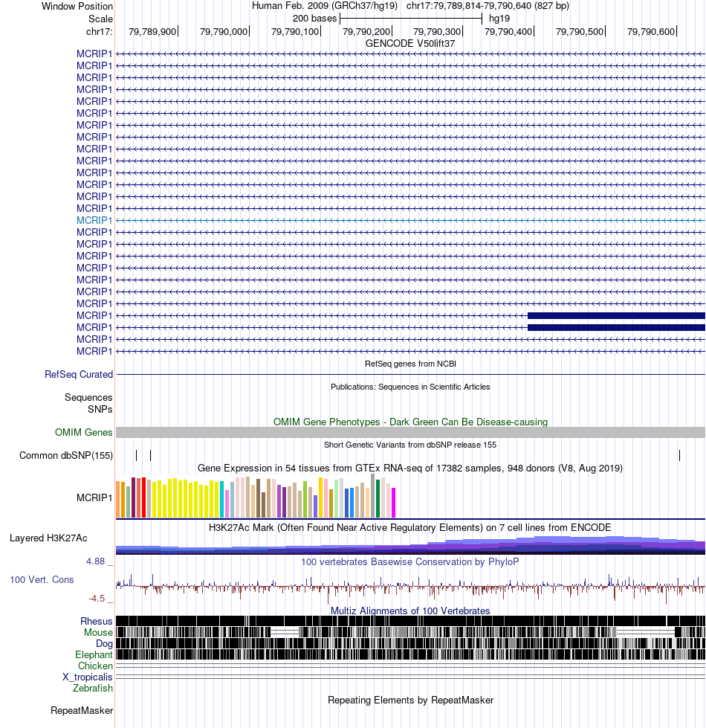The height and width of the screenshot is (728, 706).
Task: Click 100 vertebrates Basewise Conservation by PhyloP title
Action: pos(410,561)
